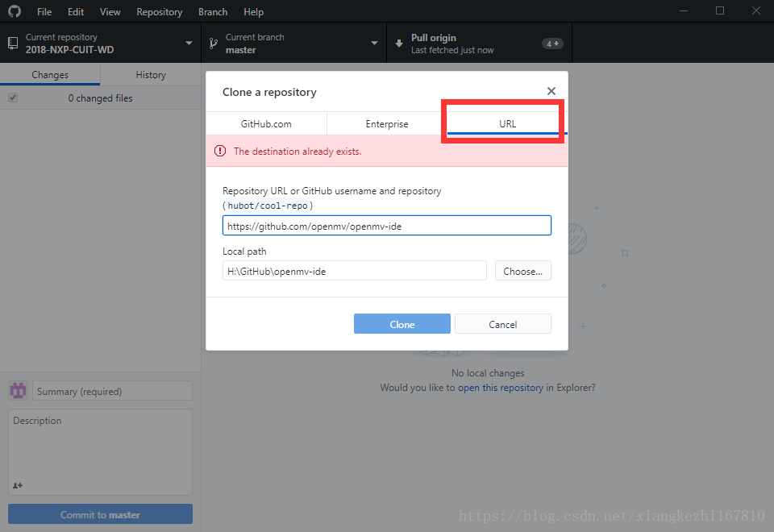Viewport: 774px width, 532px height.
Task: Click the error warning icon in banner
Action: click(220, 151)
